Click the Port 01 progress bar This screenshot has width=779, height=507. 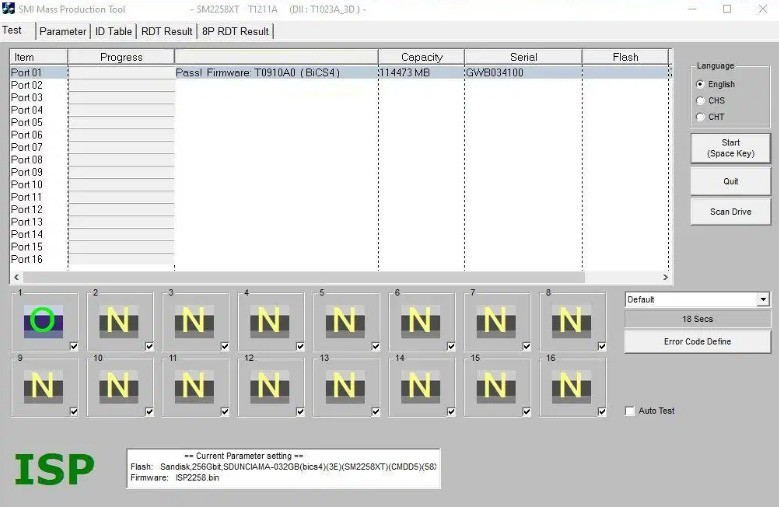(x=122, y=72)
